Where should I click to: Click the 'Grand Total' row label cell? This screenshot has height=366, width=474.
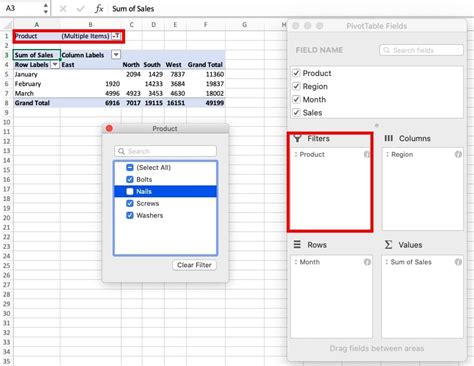coord(37,103)
